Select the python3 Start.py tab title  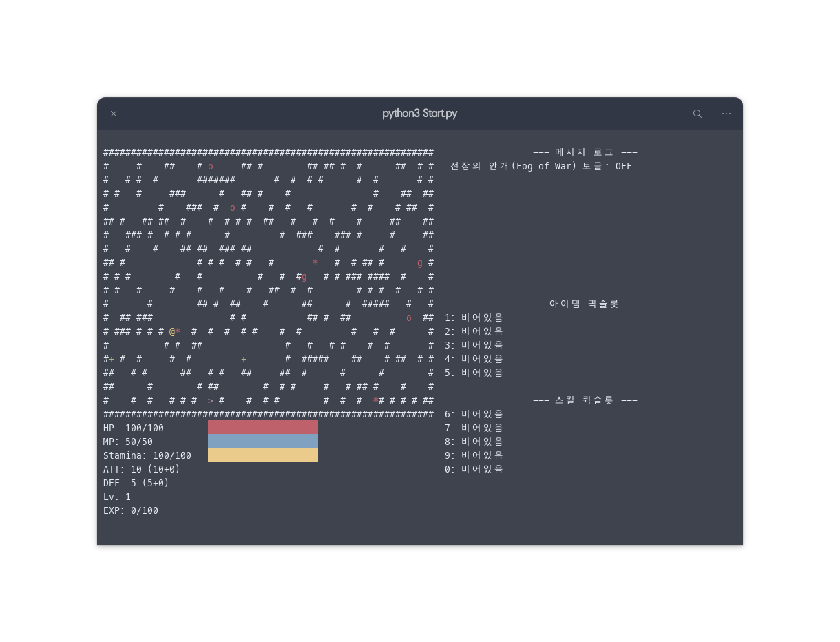click(x=419, y=114)
